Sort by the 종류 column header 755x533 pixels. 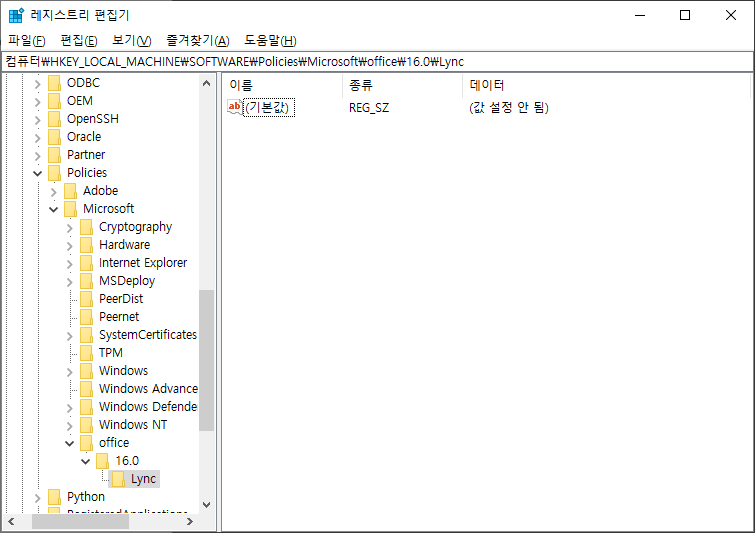403,85
